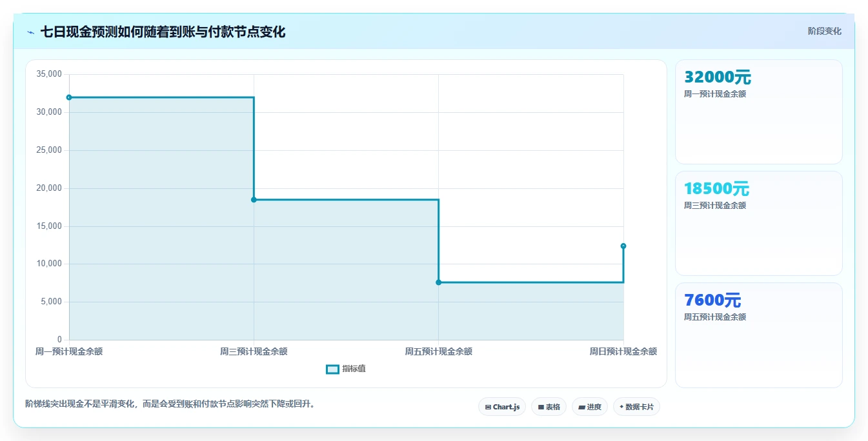Click x-axis label 周三预计现金余额
Image resolution: width=868 pixels, height=441 pixels.
coord(254,351)
